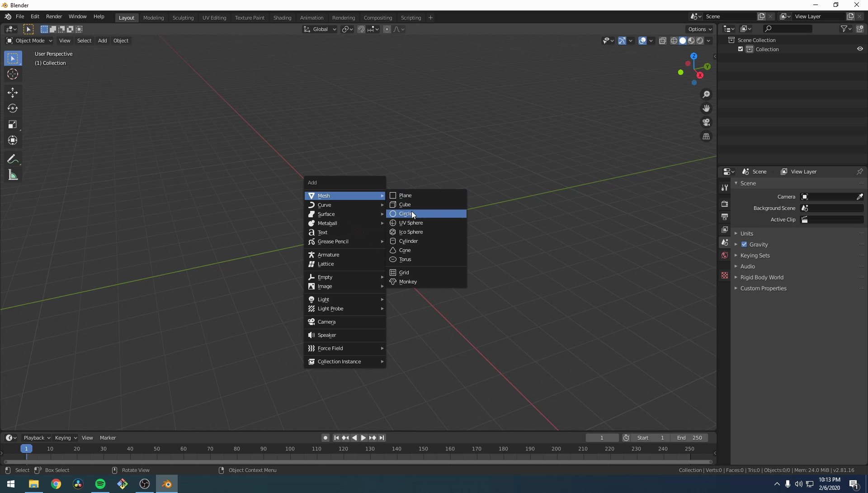Image resolution: width=868 pixels, height=493 pixels.
Task: Open the Render top menu
Action: pos(54,16)
